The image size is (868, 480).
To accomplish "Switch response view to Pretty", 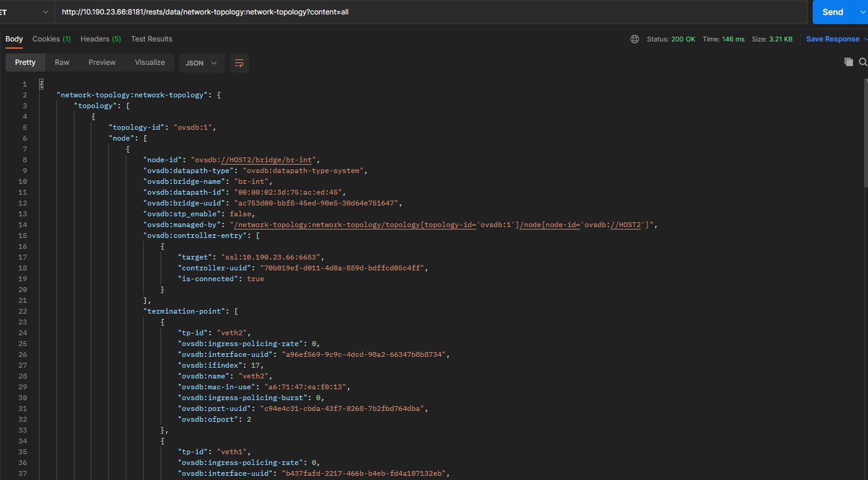I will (x=25, y=62).
